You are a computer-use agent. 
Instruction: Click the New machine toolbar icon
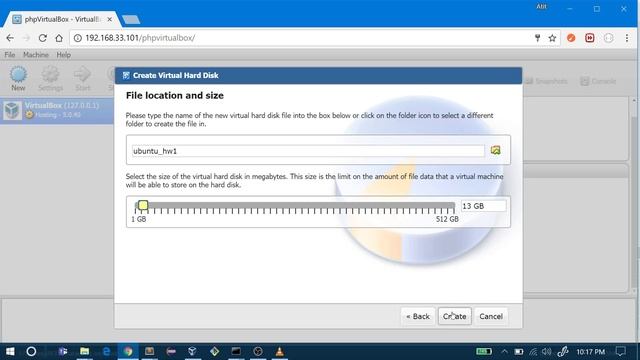18,78
